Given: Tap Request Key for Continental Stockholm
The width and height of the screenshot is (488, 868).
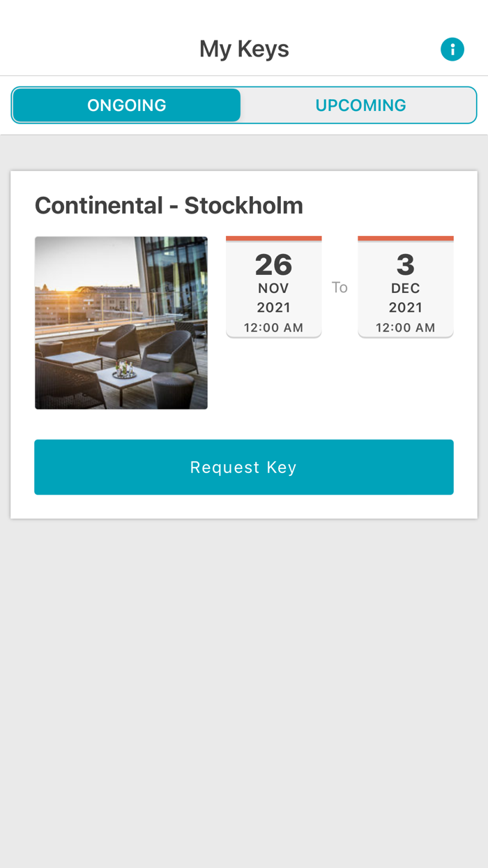Looking at the screenshot, I should [x=244, y=466].
